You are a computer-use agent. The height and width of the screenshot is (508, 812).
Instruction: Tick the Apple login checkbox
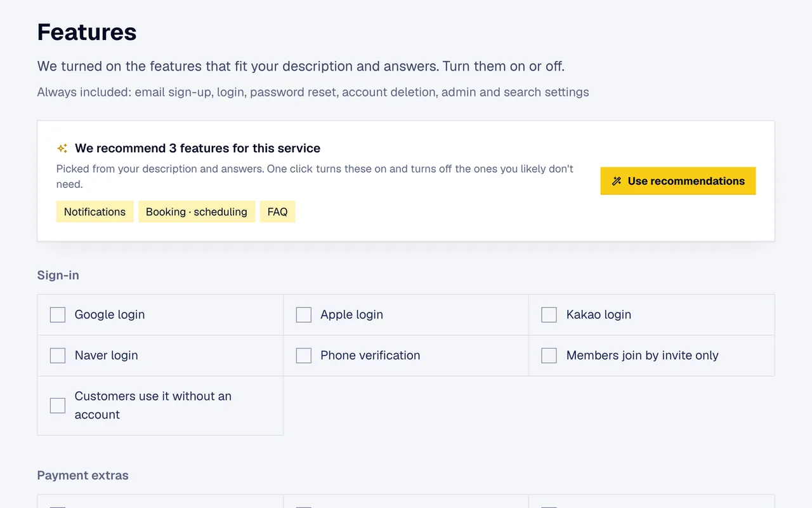304,315
